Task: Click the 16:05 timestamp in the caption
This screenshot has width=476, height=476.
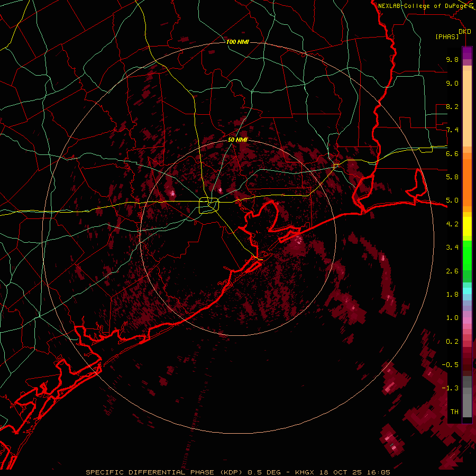Action: [x=380, y=472]
